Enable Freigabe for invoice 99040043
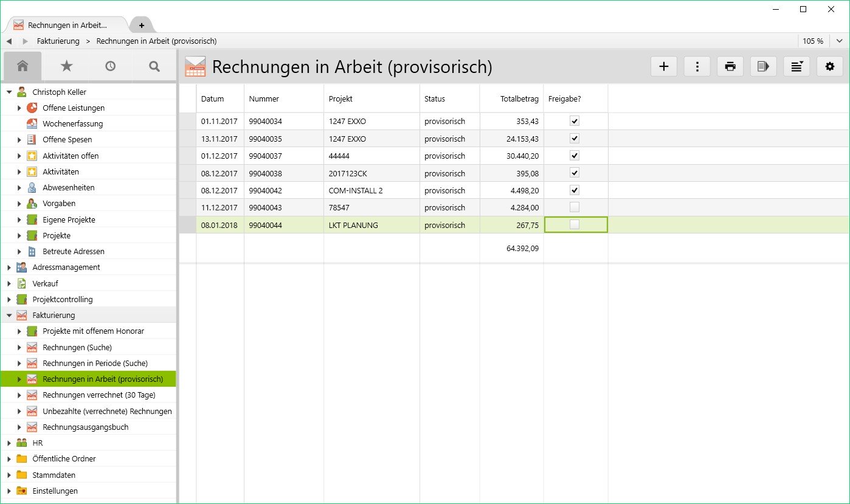 [x=574, y=207]
